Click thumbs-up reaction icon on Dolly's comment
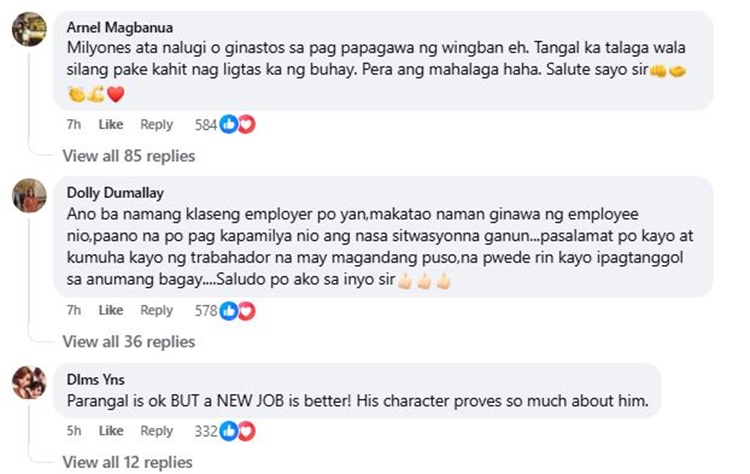The height and width of the screenshot is (474, 750). [x=229, y=311]
